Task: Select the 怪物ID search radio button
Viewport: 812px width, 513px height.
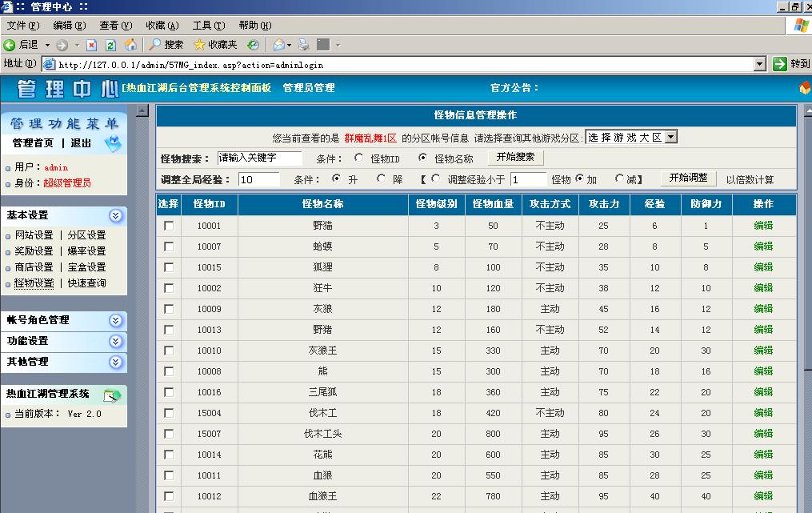Action: 358,158
